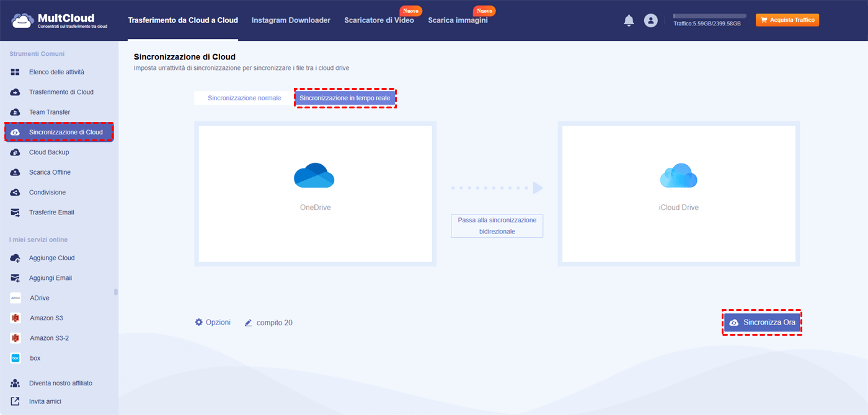Image resolution: width=868 pixels, height=415 pixels.
Task: Click Scarica Offline label
Action: [x=50, y=172]
